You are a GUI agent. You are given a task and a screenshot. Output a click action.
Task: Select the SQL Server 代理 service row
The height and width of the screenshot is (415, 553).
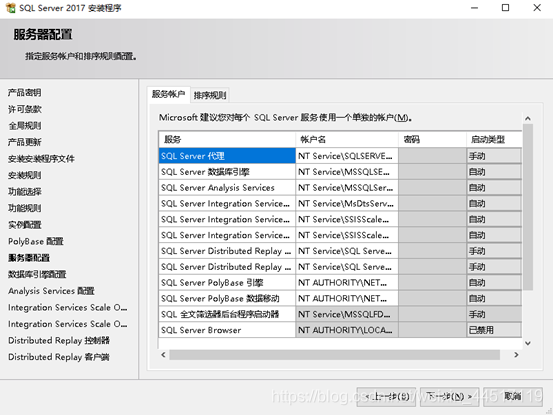[x=227, y=156]
